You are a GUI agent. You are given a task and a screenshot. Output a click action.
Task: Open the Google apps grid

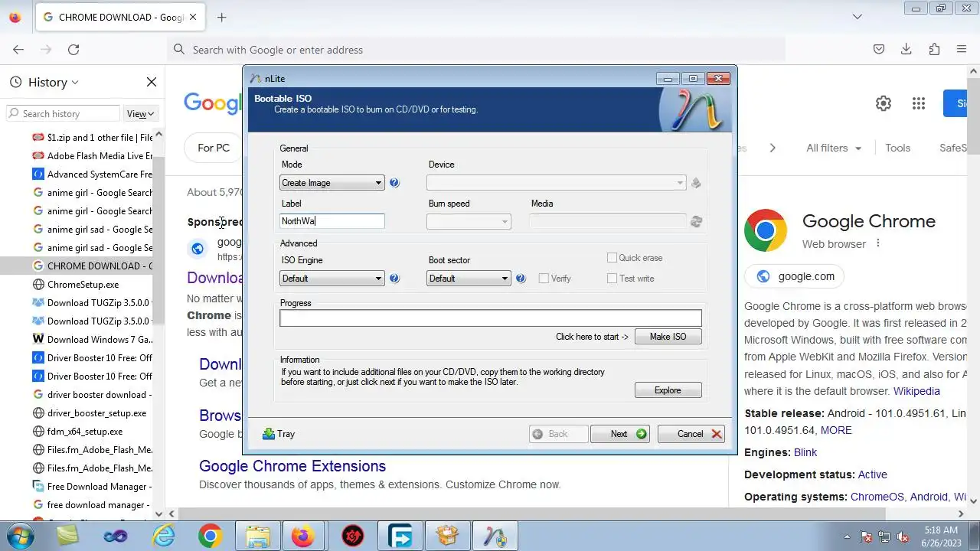tap(919, 103)
